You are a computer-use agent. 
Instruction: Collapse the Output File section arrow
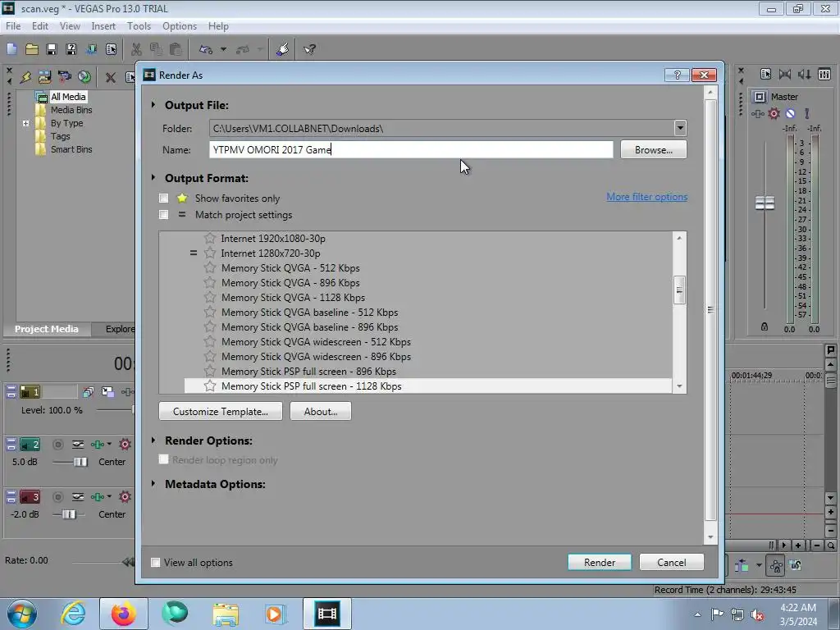[153, 104]
